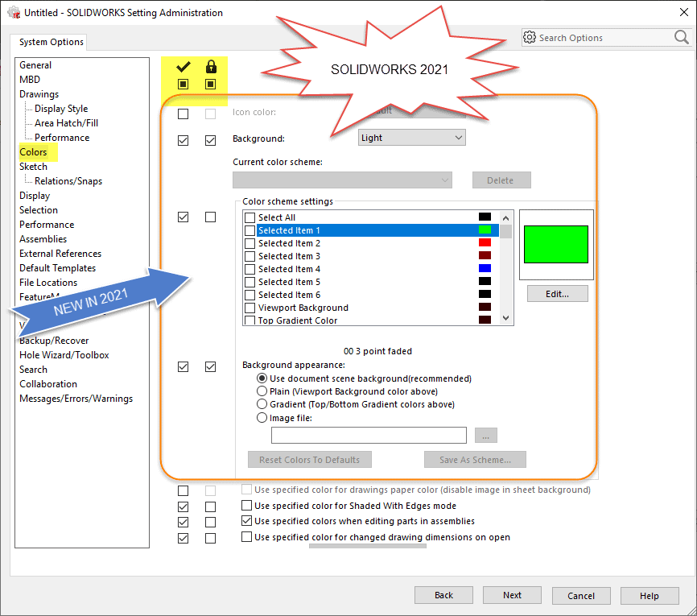This screenshot has height=616, width=697.
Task: Click the color list scroll-down arrow
Action: click(506, 317)
